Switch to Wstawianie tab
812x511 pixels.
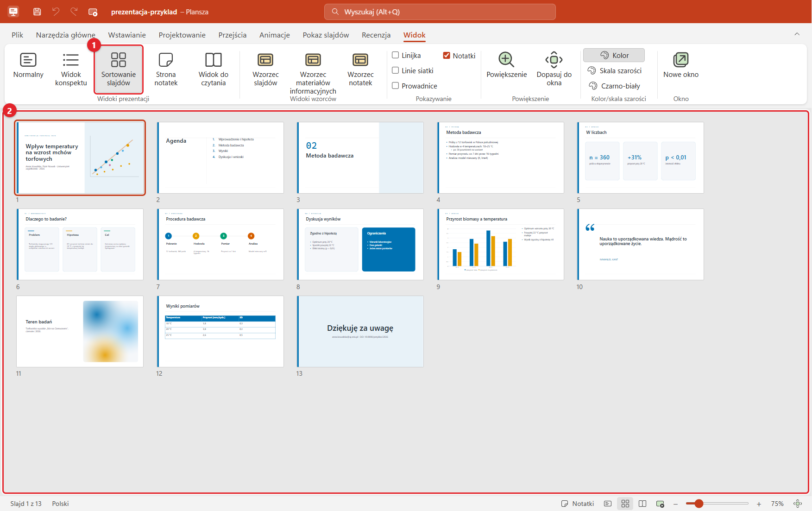point(127,35)
